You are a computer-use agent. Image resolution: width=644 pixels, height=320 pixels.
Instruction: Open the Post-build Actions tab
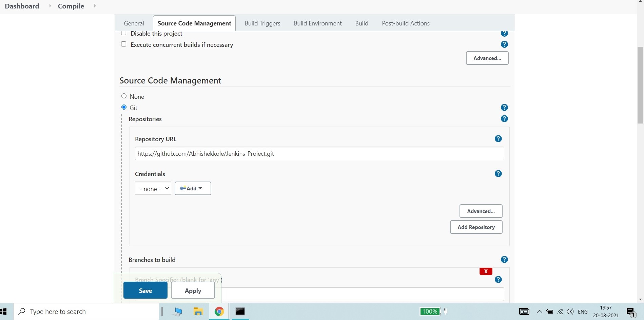tap(406, 23)
